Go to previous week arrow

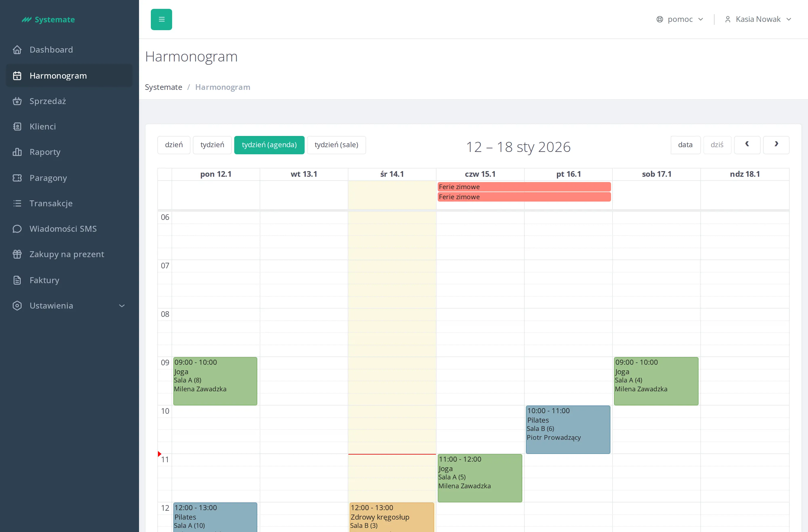747,145
